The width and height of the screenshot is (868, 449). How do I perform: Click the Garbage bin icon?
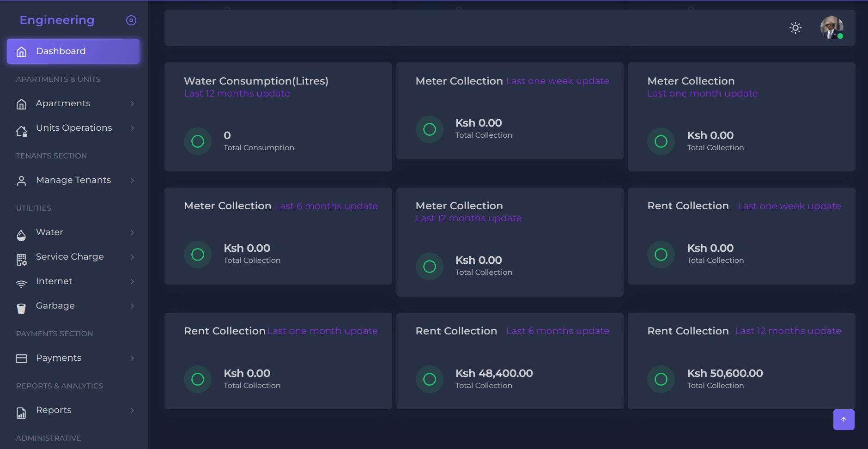pos(21,309)
